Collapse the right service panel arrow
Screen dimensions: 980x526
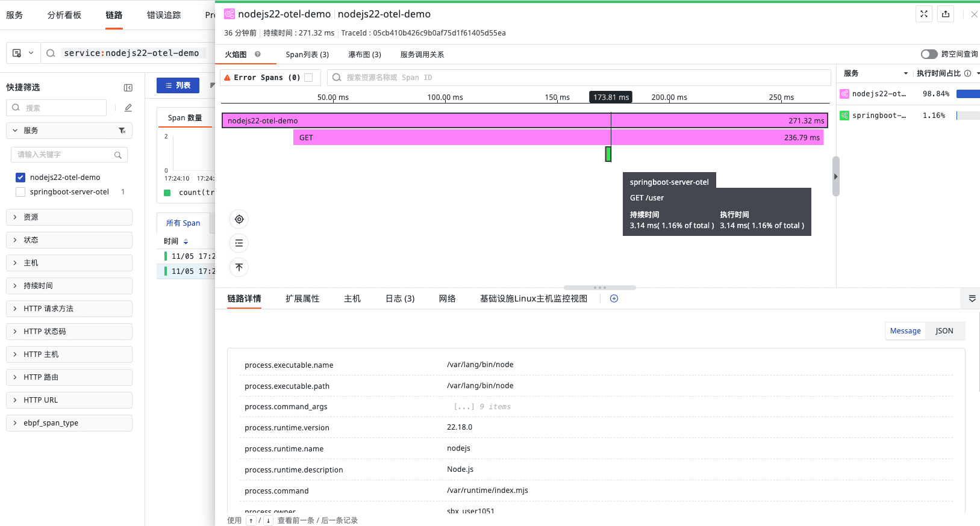coord(835,176)
